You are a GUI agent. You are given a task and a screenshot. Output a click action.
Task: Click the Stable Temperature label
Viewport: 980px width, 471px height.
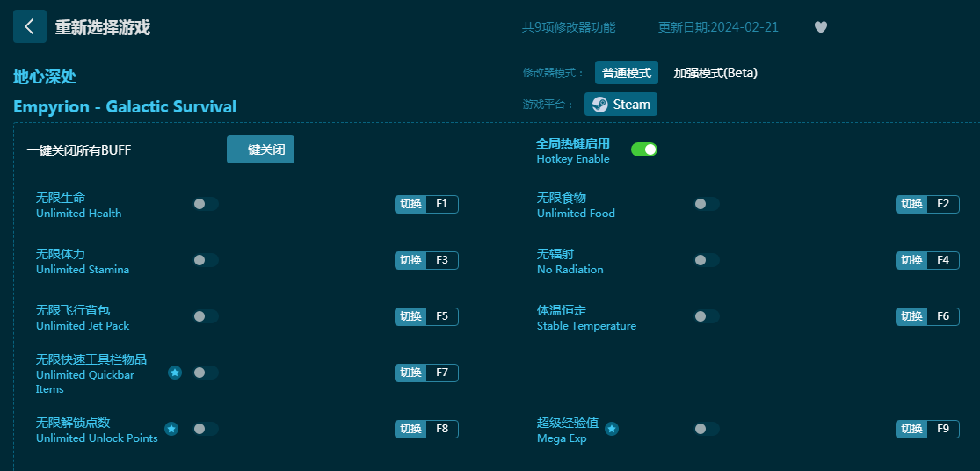586,325
